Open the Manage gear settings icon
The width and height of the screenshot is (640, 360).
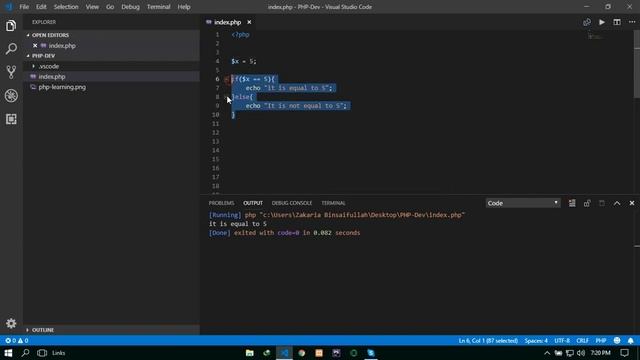pos(11,323)
